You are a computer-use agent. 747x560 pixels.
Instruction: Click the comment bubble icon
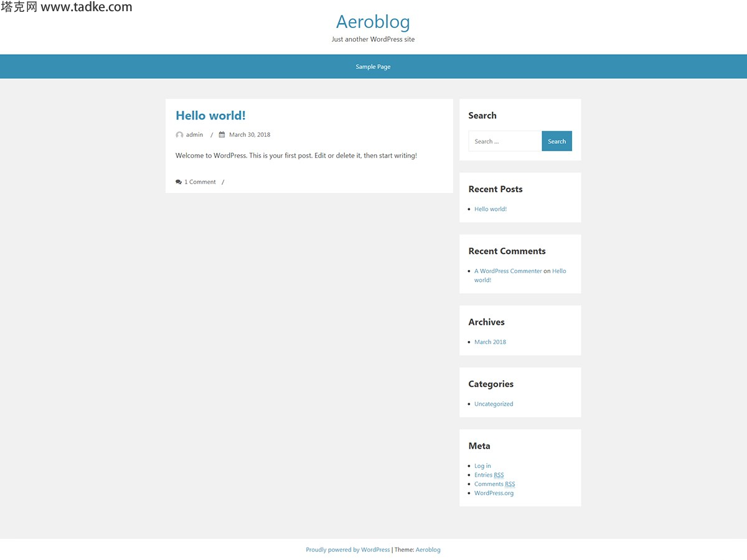pyautogui.click(x=179, y=182)
